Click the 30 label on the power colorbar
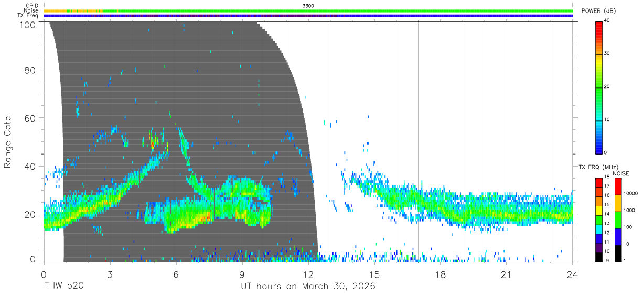644x297 pixels. [x=607, y=53]
